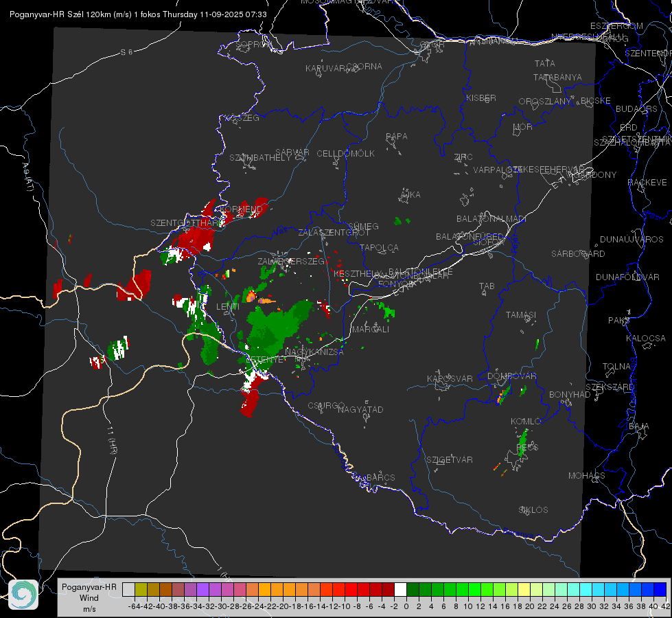672x618 pixels.
Task: Click the Poganyvar-HR Wind m/s legend title
Action: [x=89, y=597]
